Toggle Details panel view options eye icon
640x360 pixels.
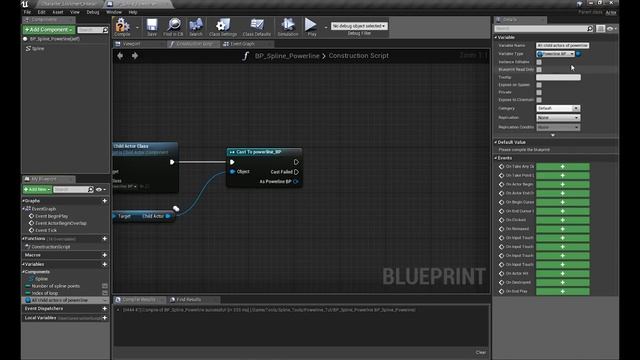click(611, 29)
